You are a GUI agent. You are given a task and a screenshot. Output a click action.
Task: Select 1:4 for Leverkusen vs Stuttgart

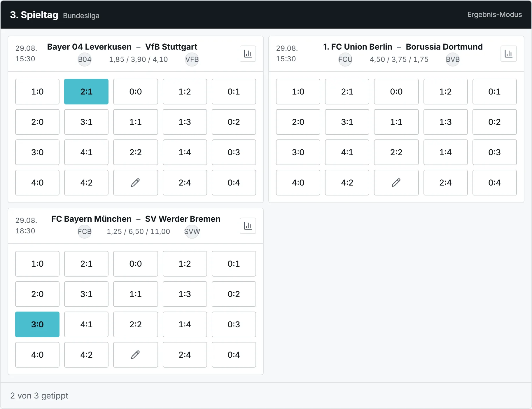click(185, 152)
